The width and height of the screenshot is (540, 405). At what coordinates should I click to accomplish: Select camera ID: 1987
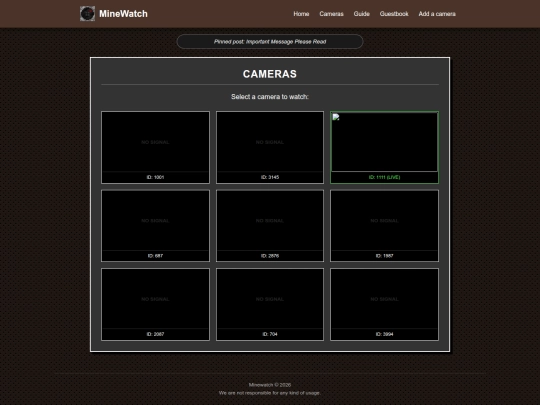pyautogui.click(x=384, y=226)
